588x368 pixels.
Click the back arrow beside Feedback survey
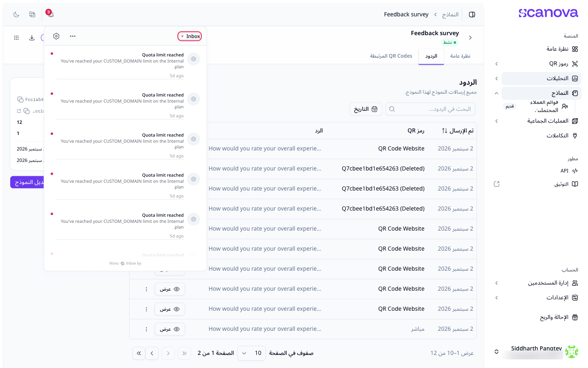point(470,38)
